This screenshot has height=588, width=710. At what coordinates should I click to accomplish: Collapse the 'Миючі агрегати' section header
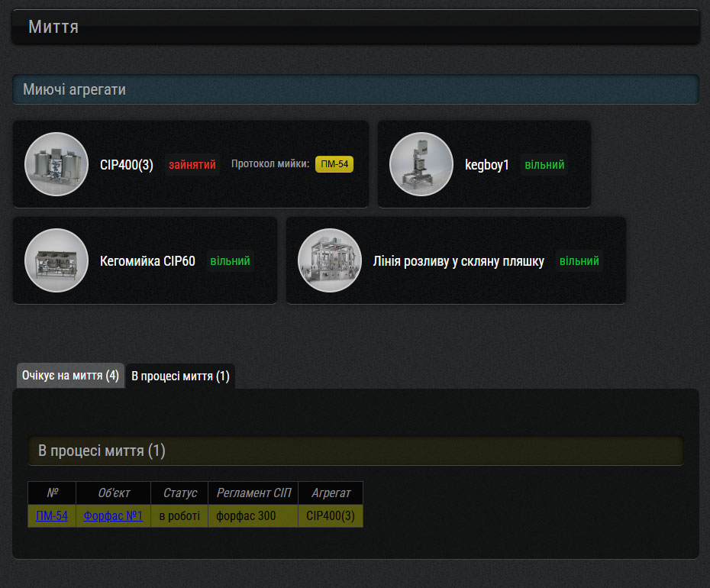355,89
